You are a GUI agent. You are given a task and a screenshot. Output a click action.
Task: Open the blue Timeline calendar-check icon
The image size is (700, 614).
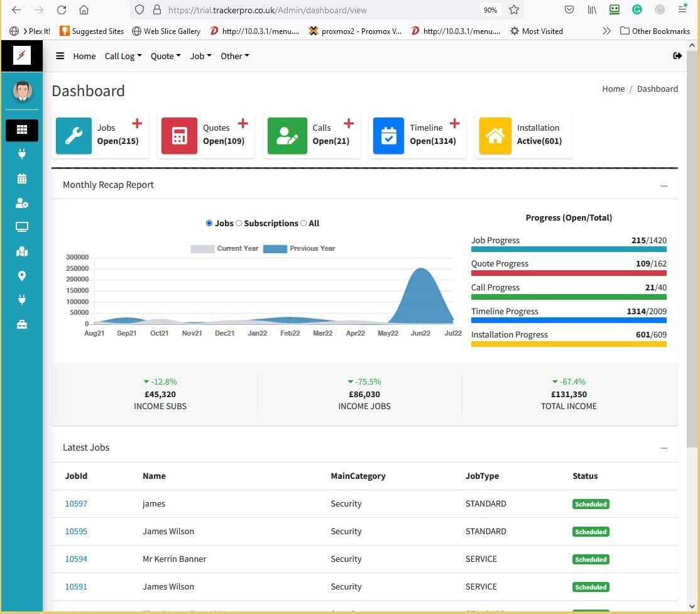[388, 135]
